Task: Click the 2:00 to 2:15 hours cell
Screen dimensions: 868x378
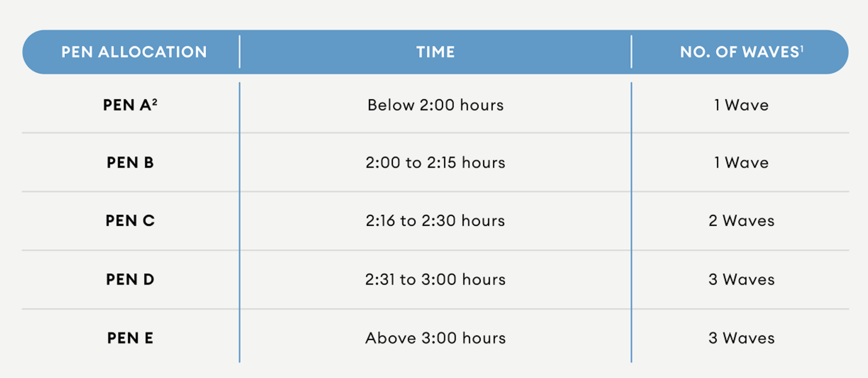Action: pos(435,163)
